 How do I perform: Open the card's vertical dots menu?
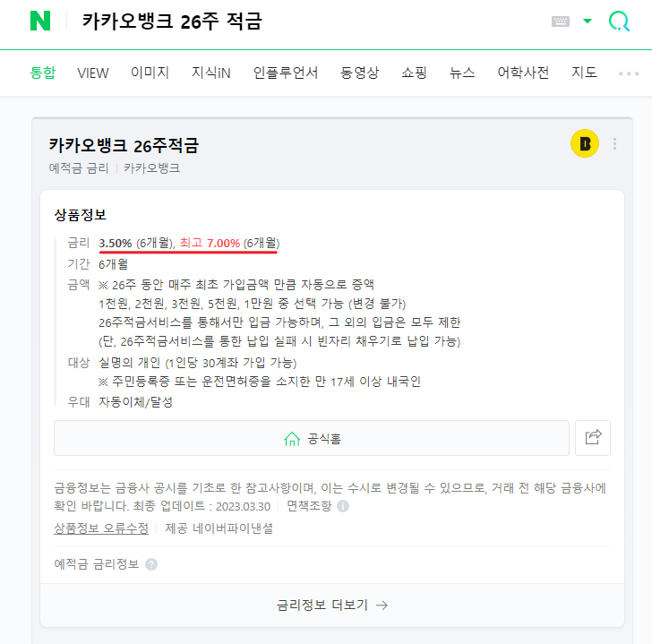(614, 144)
